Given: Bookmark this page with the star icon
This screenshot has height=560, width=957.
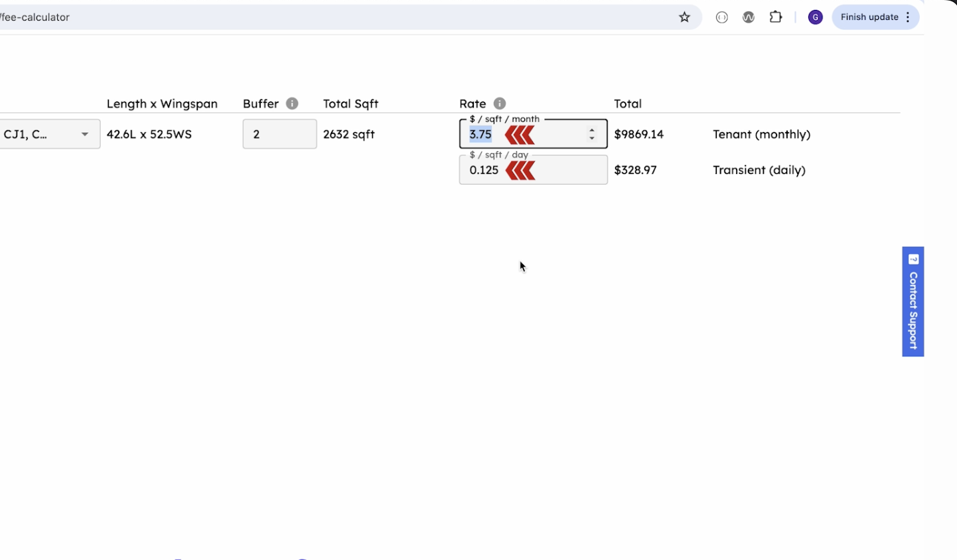Looking at the screenshot, I should coord(684,17).
